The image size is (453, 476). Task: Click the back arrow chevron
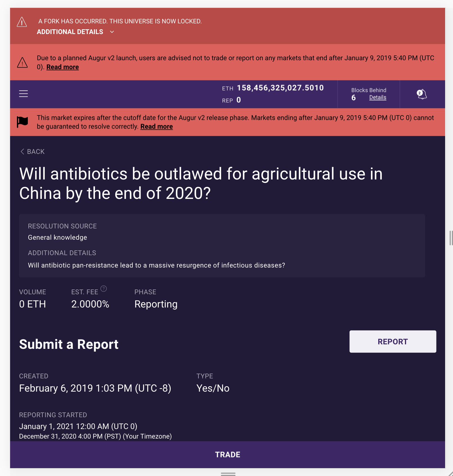22,152
